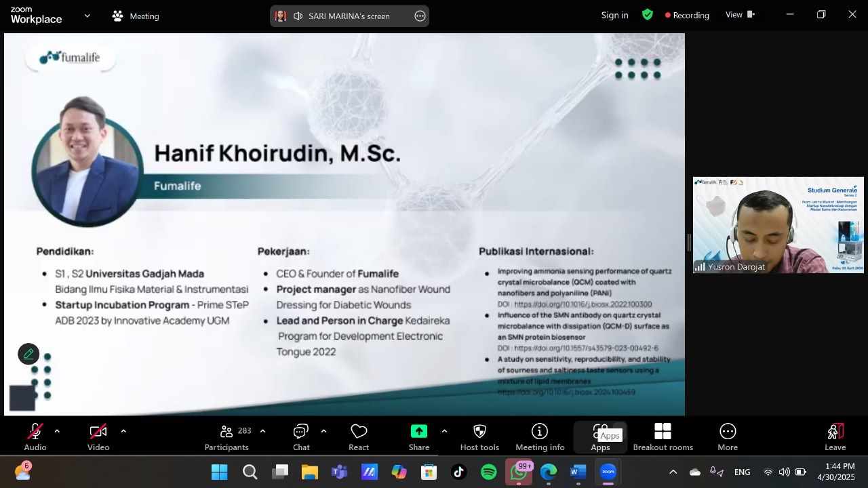The height and width of the screenshot is (488, 868).
Task: Open Zoom Workplace dropdown menu
Action: [87, 16]
